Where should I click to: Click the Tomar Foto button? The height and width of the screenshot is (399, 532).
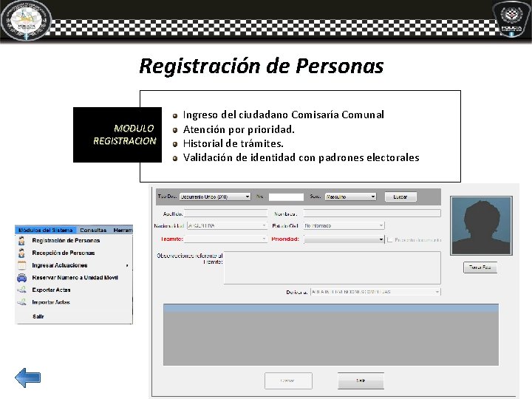[480, 267]
